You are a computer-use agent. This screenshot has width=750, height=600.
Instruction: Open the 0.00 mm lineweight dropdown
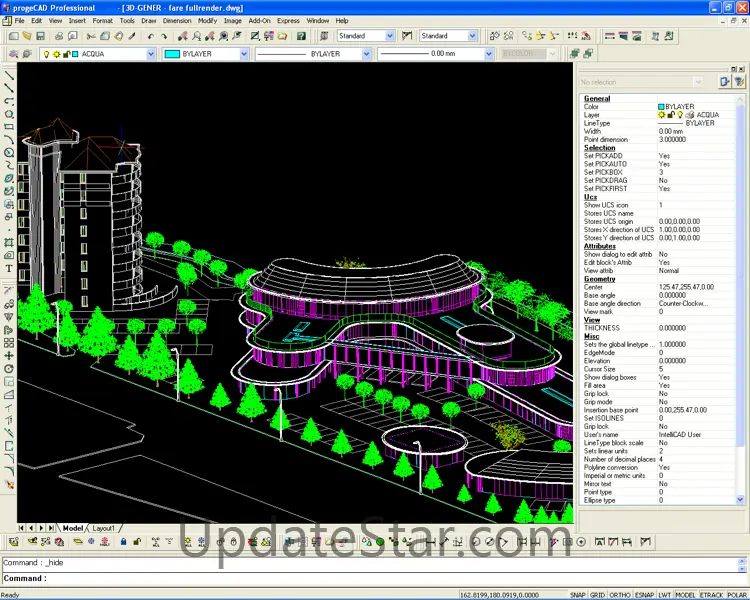(435, 54)
